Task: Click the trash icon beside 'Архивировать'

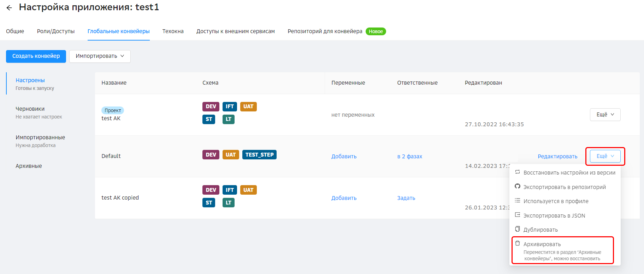Action: point(518,243)
